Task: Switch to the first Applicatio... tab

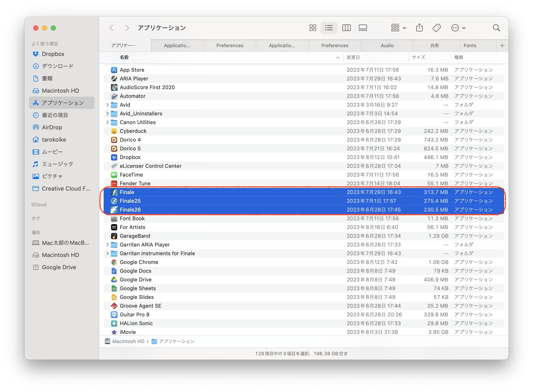Action: click(x=177, y=46)
